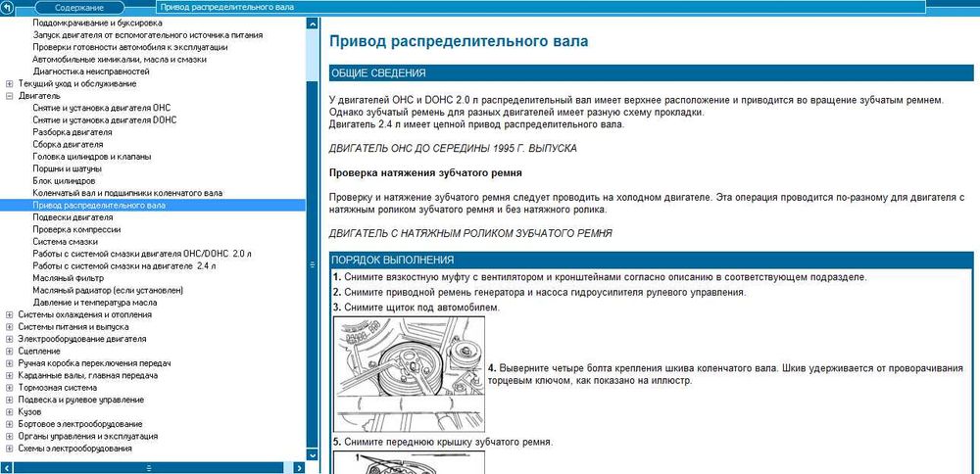
Task: Expand the Кузов node
Action: pos(9,412)
